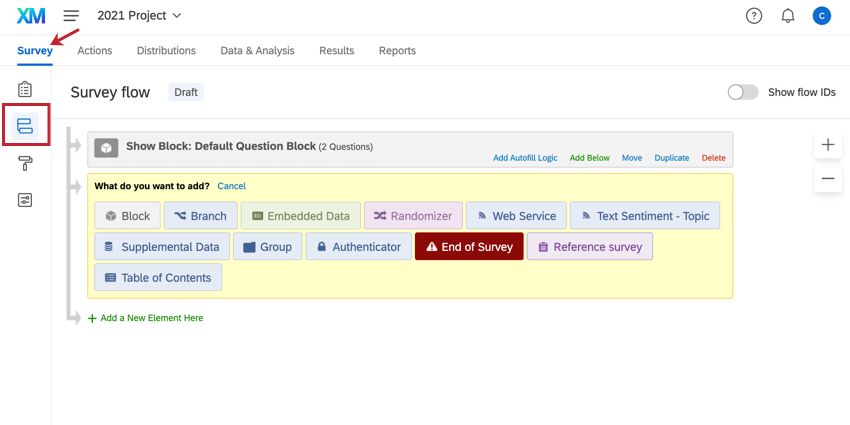This screenshot has height=425, width=850.
Task: Open the survey Builder clipboard icon
Action: point(25,90)
